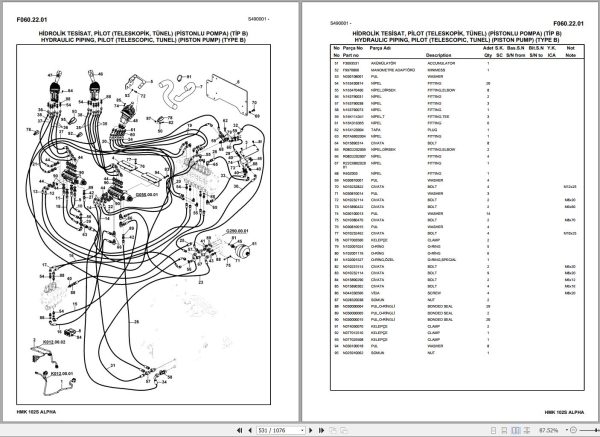Switch to single page view
The width and height of the screenshot is (600, 437).
point(493,430)
